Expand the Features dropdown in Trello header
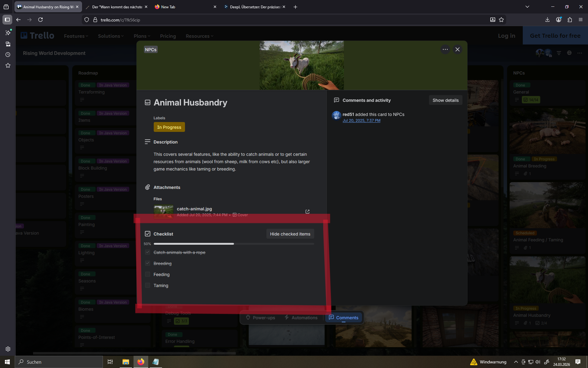Viewport: 588px width, 368px height. click(76, 36)
